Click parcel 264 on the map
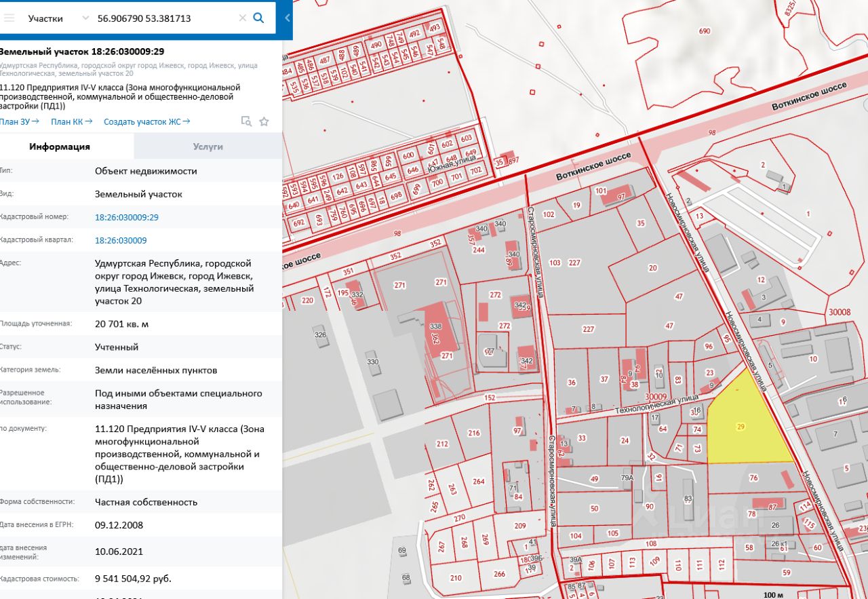This screenshot has height=599, width=868. point(479,482)
